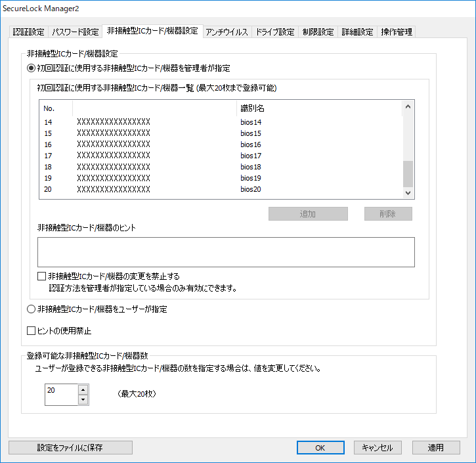Decrease the card count with down spinner
Screen dimensions: 476x463
83,399
